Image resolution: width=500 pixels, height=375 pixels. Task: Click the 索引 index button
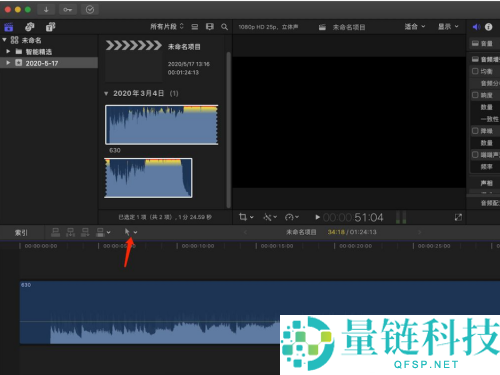click(x=21, y=232)
